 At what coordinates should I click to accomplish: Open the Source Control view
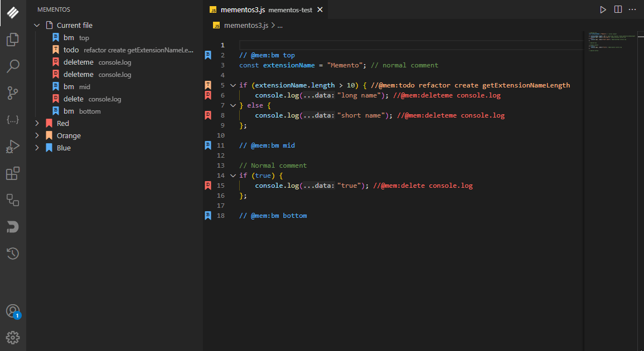(x=13, y=93)
